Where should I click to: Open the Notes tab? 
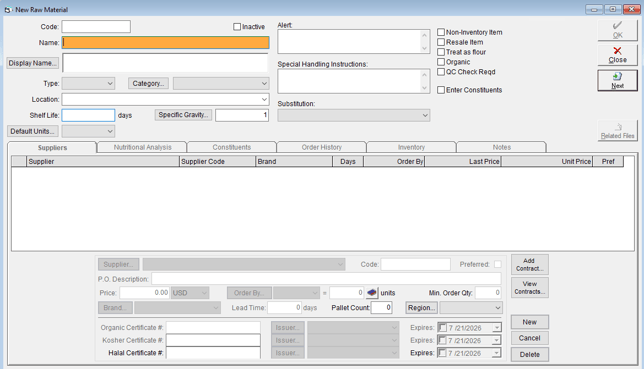[x=501, y=147]
